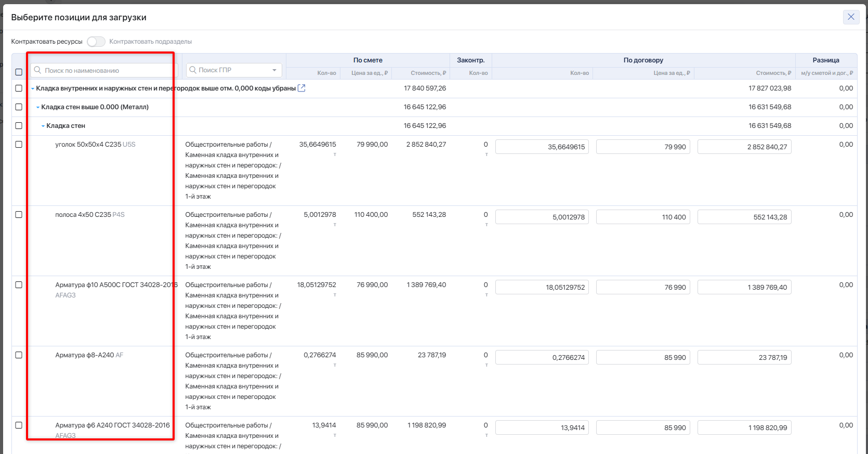Click the magnifier icon in the name search
868x454 pixels.
37,70
